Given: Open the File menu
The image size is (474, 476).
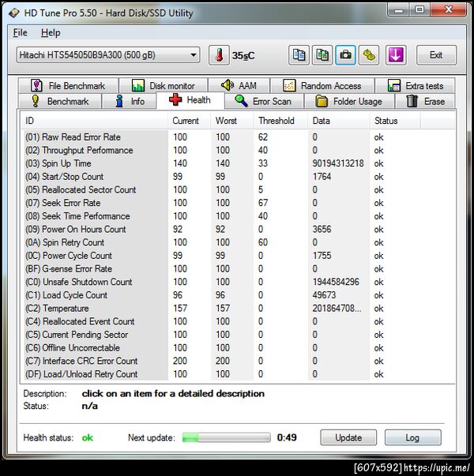Looking at the screenshot, I should pos(20,32).
